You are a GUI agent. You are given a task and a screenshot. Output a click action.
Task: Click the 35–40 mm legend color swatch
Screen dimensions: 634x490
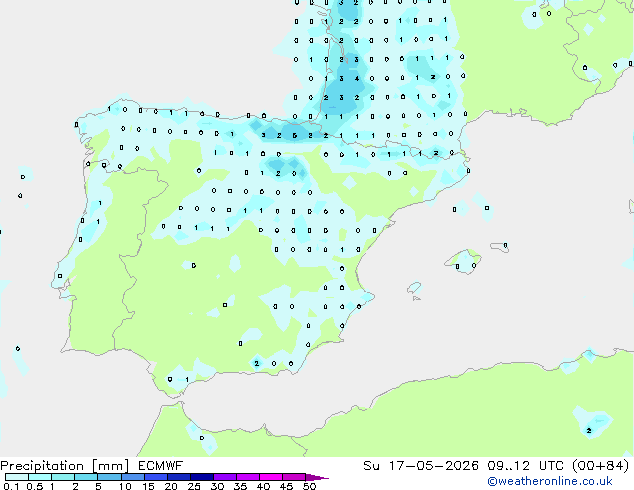[x=248, y=477]
